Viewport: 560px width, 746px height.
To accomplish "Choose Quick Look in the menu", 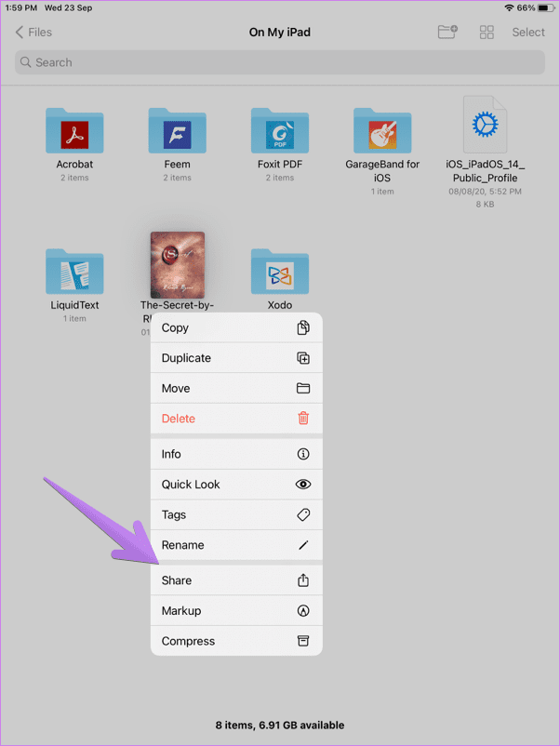I will (236, 485).
